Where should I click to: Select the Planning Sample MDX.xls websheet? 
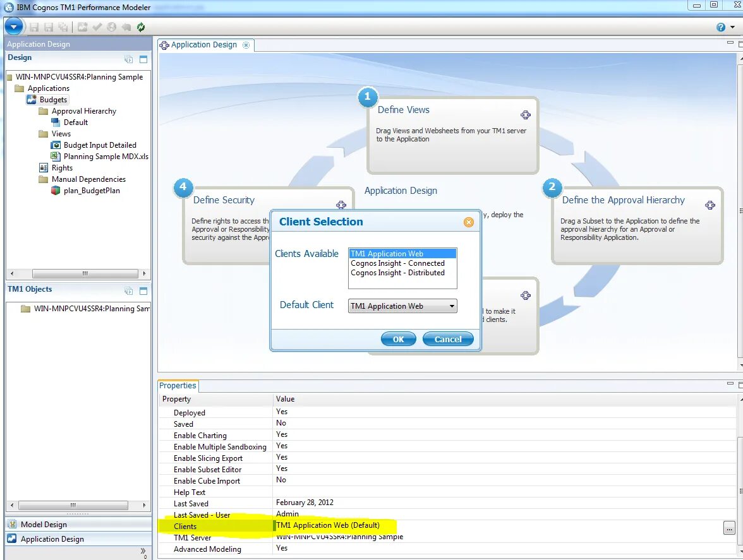(x=106, y=156)
